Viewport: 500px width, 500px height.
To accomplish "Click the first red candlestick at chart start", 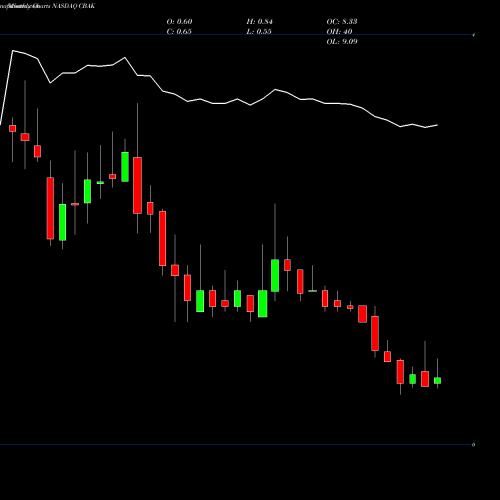I will pyautogui.click(x=12, y=128).
